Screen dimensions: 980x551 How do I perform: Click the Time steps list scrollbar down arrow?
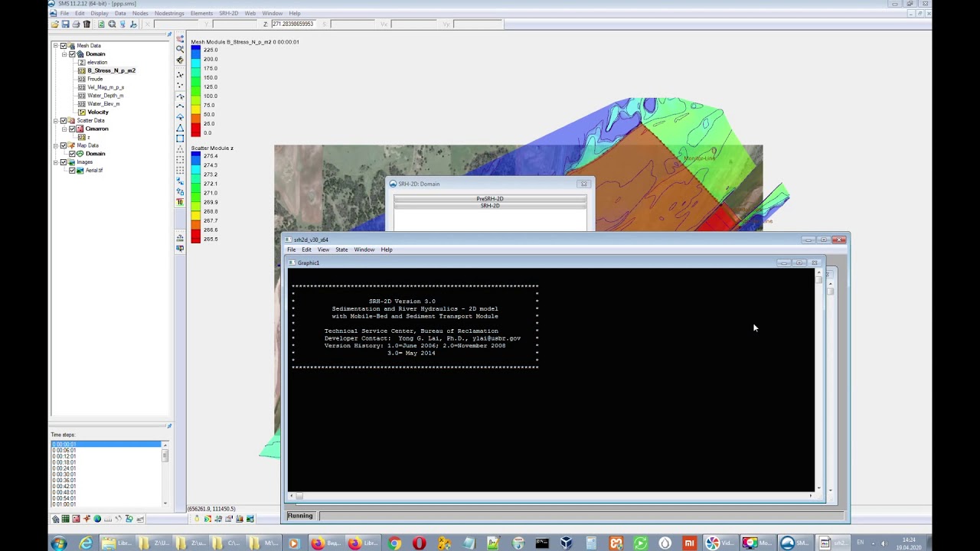tap(165, 502)
